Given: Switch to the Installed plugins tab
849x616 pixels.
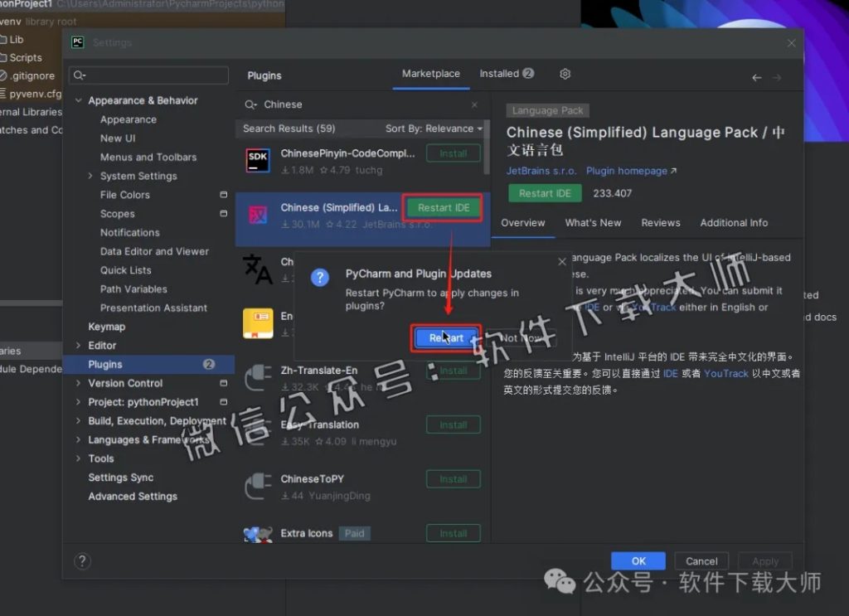Looking at the screenshot, I should point(500,74).
